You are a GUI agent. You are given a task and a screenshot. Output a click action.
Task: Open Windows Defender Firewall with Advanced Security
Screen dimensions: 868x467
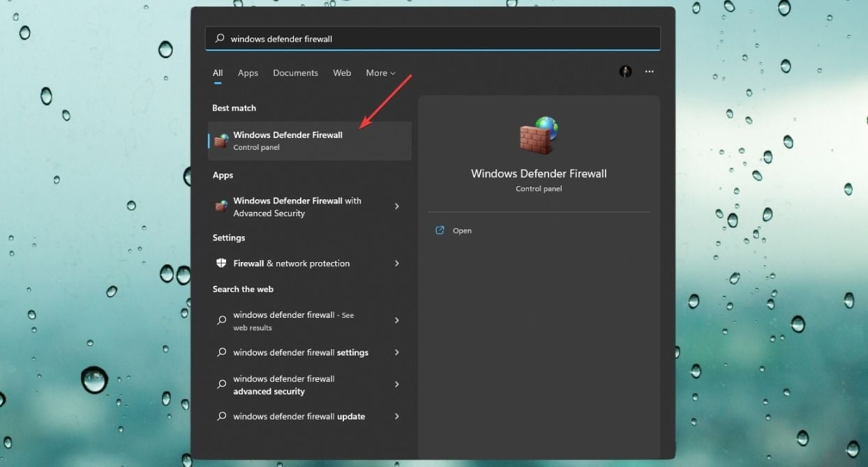[x=310, y=206]
